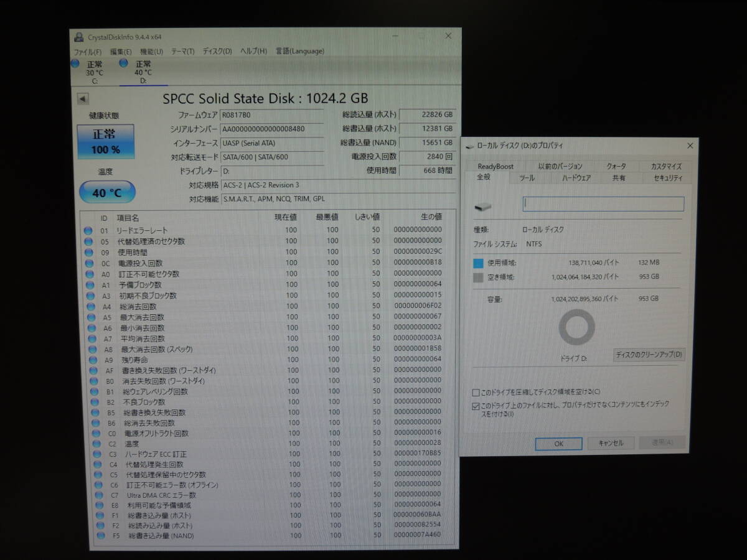Click the 適用(A) button
Screen dimensions: 747x560
[662, 442]
